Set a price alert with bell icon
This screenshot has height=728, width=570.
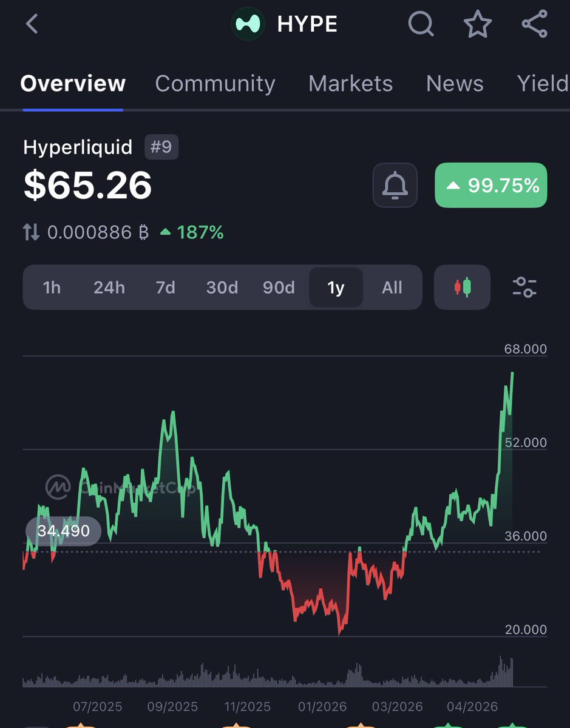pos(395,185)
